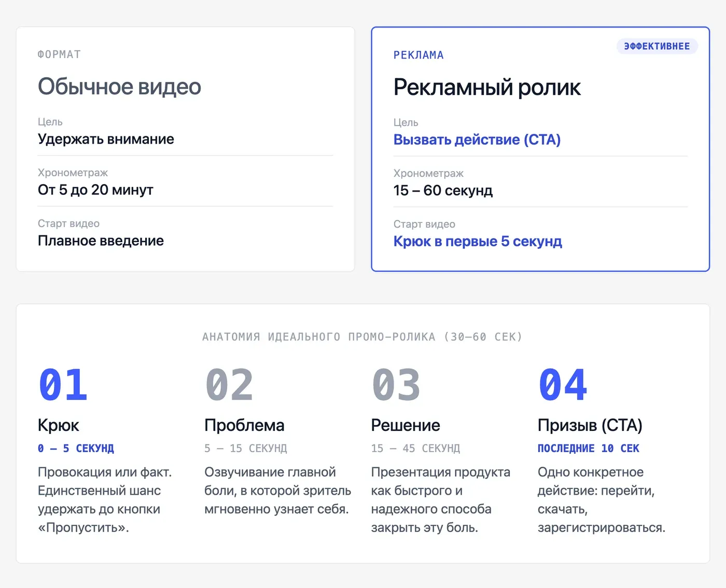Image resolution: width=726 pixels, height=588 pixels.
Task: Click the ФОРМАТ label
Action: [59, 54]
